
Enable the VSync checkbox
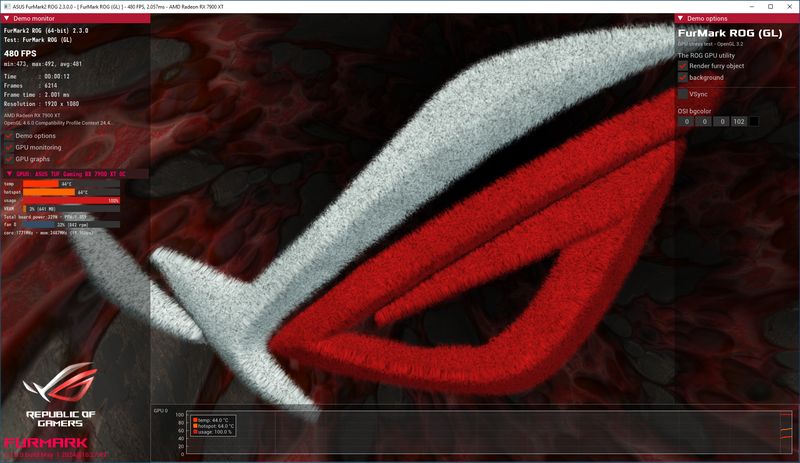pos(683,94)
